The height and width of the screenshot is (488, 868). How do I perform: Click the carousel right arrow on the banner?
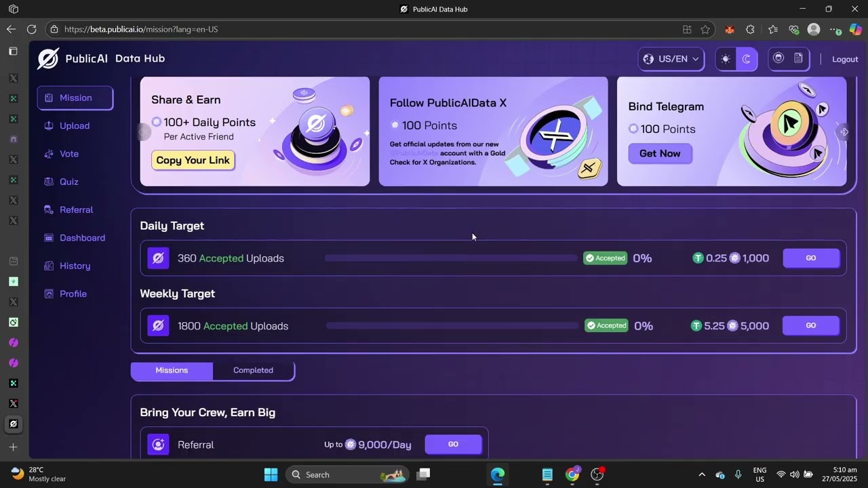pos(844,131)
